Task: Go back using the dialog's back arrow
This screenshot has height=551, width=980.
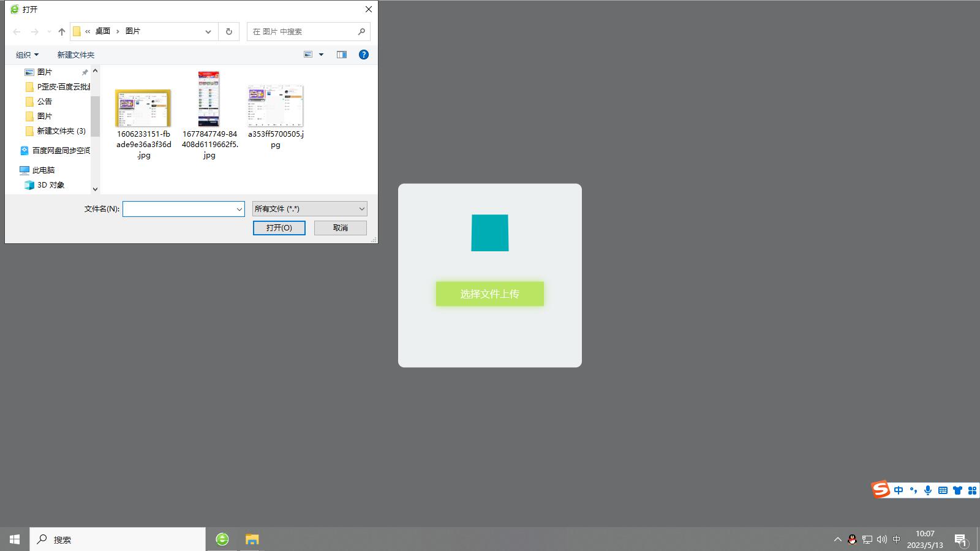Action: coord(17,32)
